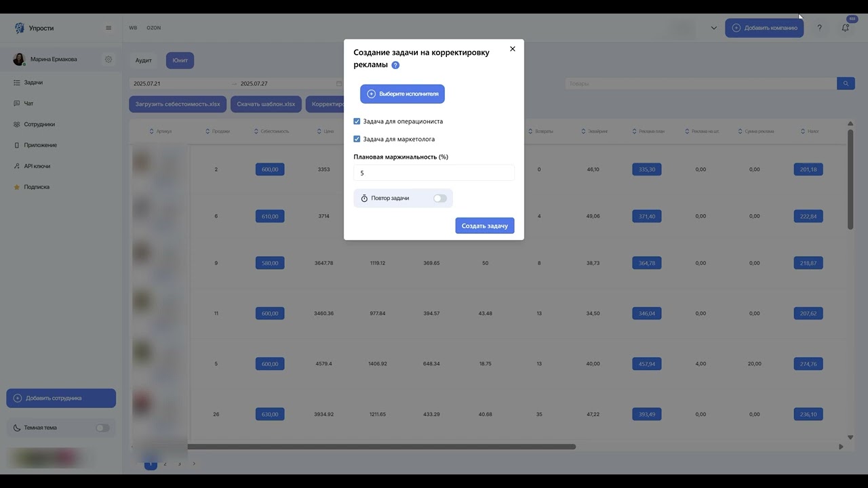The image size is (868, 488).
Task: Sort by the 'Себестоимость' column
Action: pyautogui.click(x=271, y=131)
